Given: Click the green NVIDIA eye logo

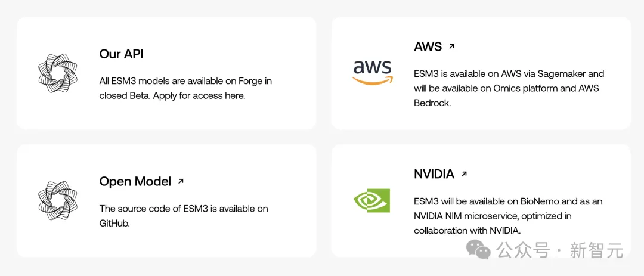Looking at the screenshot, I should click(x=372, y=200).
